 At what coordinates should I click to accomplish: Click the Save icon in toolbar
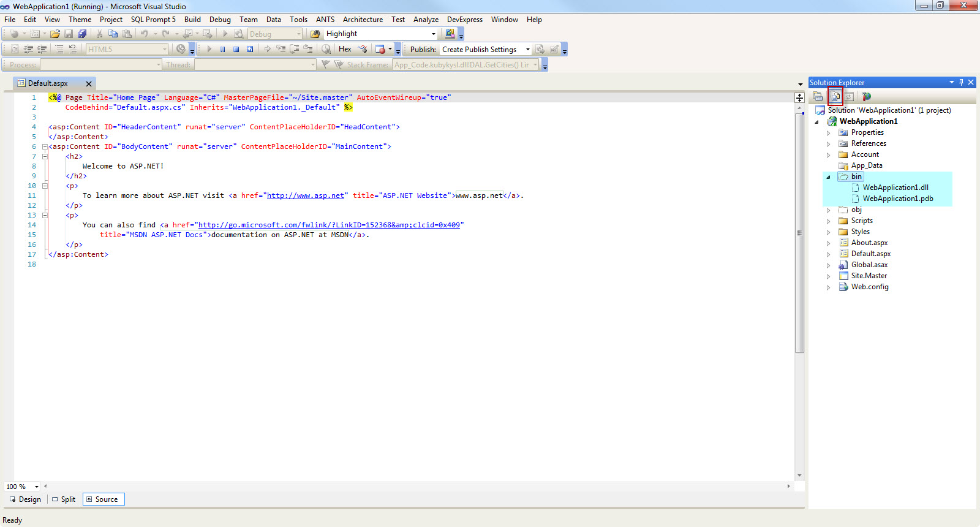coord(69,34)
